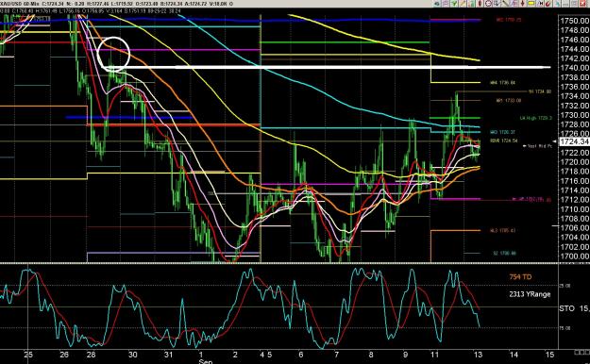Click the XAUUSD 60-Min title text
This screenshot has height=364, width=590.
21,4
